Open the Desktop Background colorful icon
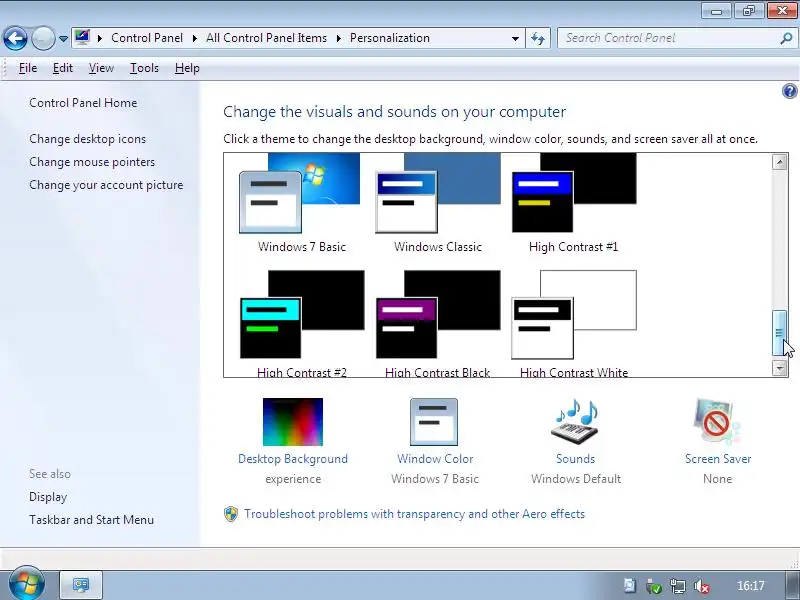 coord(293,422)
